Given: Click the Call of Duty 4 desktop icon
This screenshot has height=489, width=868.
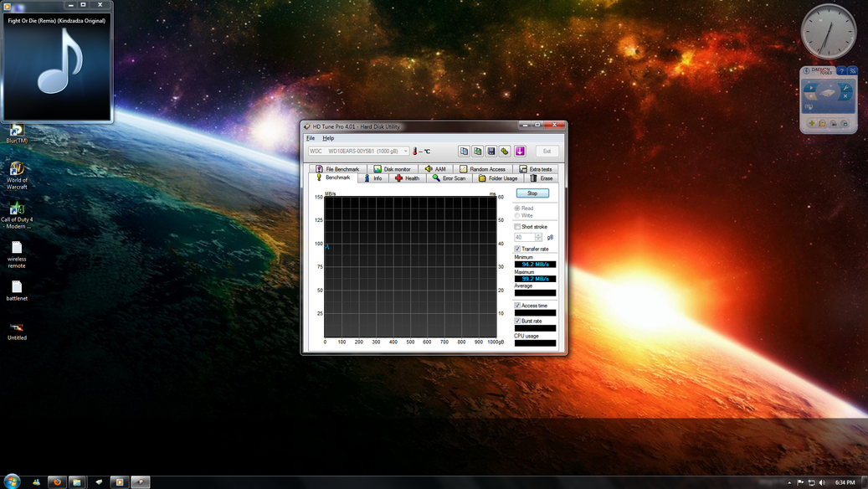Looking at the screenshot, I should [x=17, y=209].
